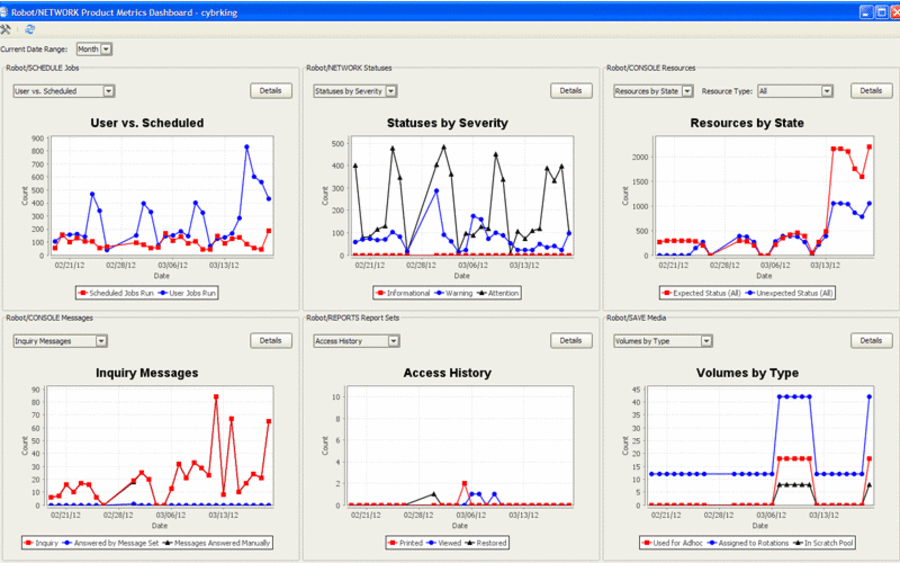Open the Current Date Range Month dropdown
Viewport: 900px width, 563px height.
pos(94,49)
